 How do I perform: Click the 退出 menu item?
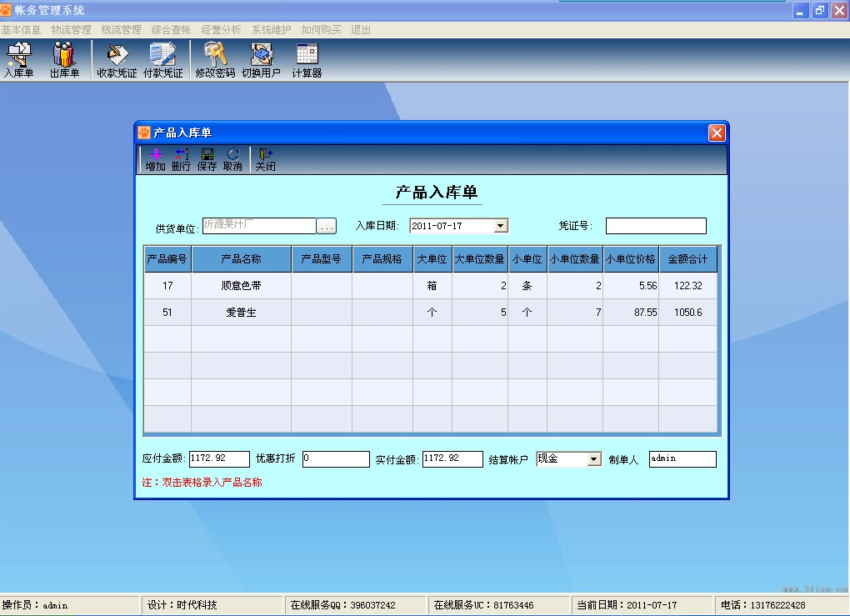pos(361,30)
